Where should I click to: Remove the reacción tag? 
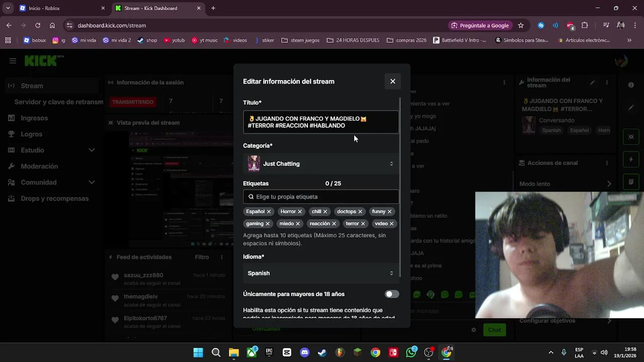[334, 224]
